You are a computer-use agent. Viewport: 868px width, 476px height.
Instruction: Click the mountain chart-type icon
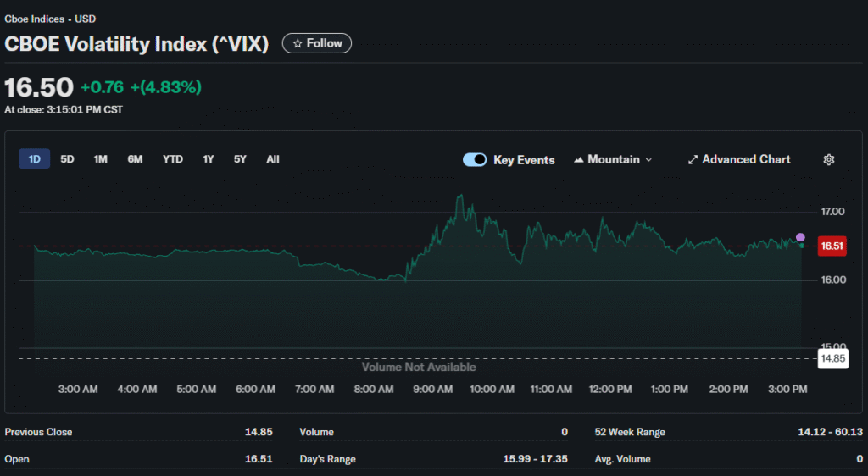point(579,160)
